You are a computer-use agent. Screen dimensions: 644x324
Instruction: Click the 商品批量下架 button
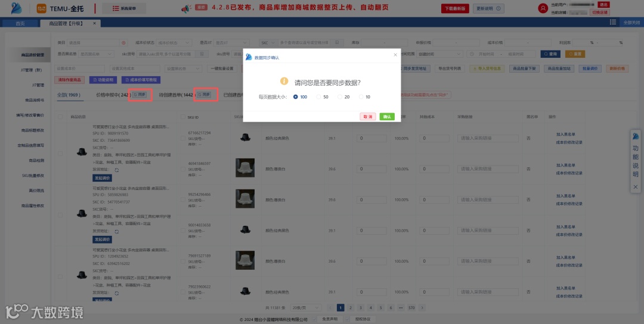(524, 68)
